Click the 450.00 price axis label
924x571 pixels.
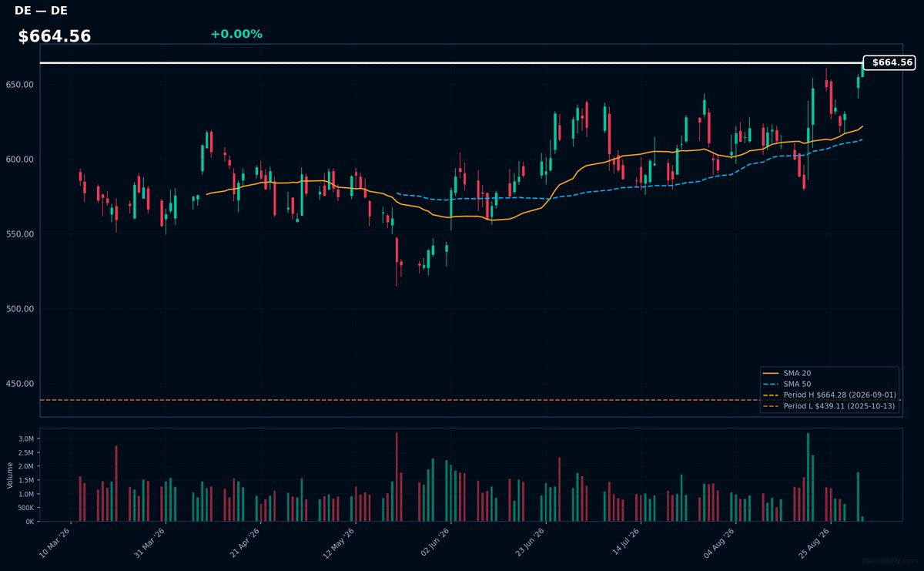tap(20, 384)
